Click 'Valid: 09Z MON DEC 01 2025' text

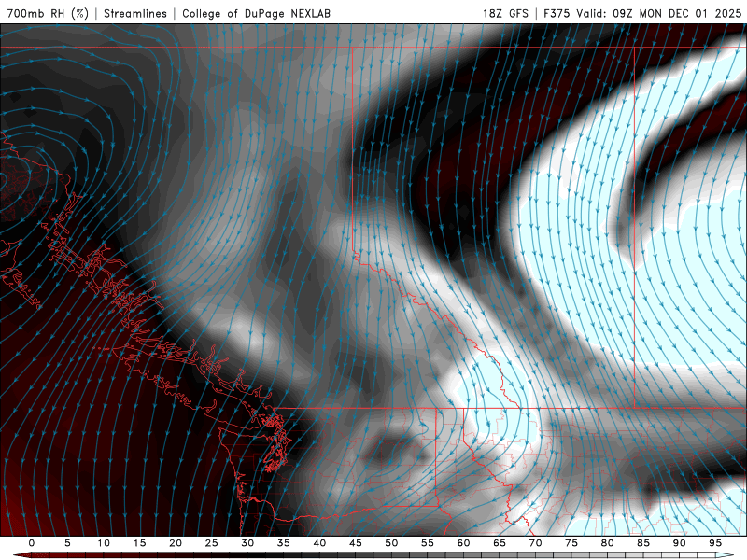[x=659, y=13]
